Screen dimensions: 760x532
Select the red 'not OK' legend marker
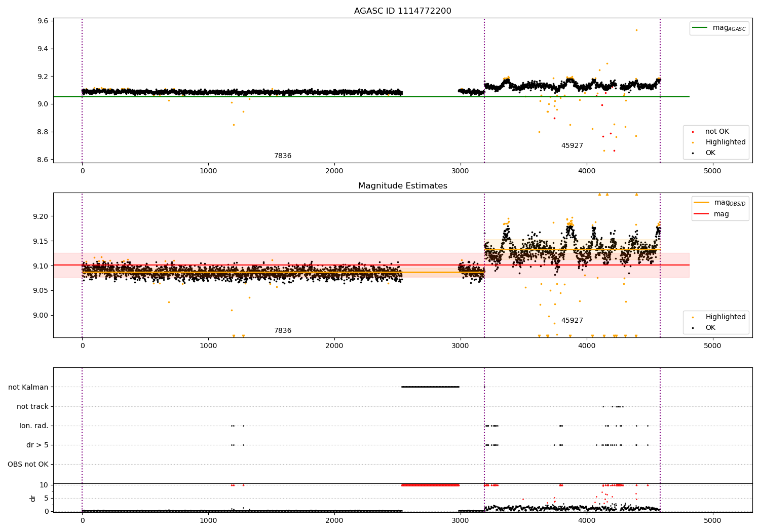click(x=693, y=132)
